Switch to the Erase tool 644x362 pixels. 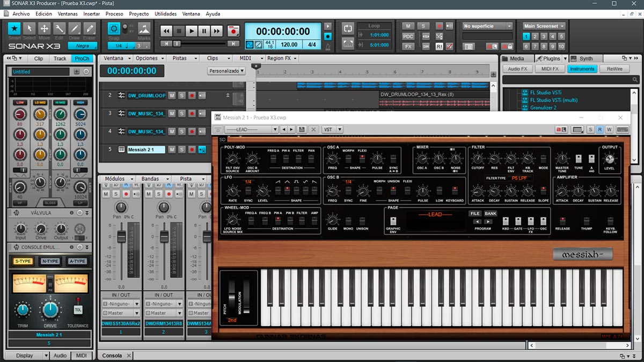(x=90, y=28)
